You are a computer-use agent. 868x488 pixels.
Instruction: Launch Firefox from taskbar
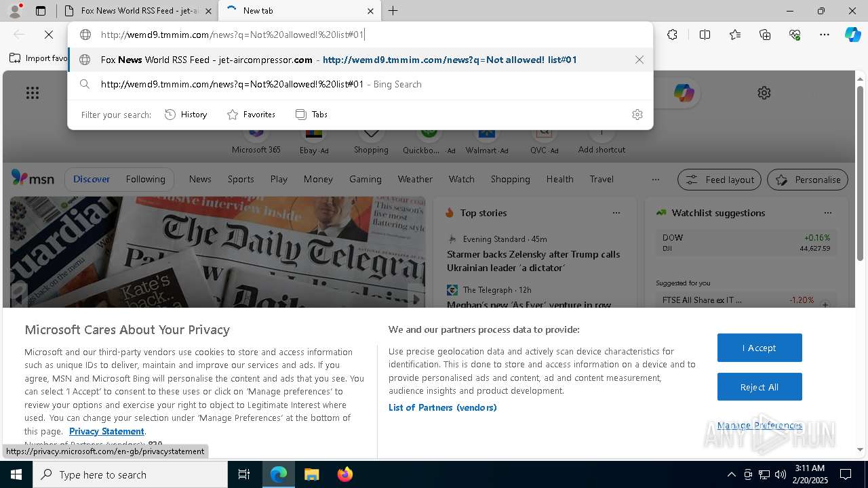(x=344, y=474)
